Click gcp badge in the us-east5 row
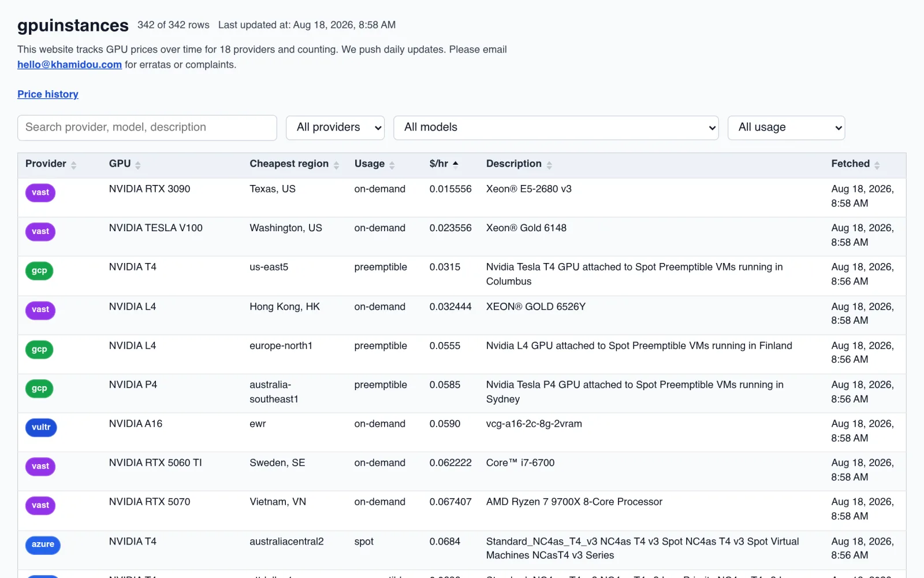This screenshot has height=578, width=924. coord(39,271)
